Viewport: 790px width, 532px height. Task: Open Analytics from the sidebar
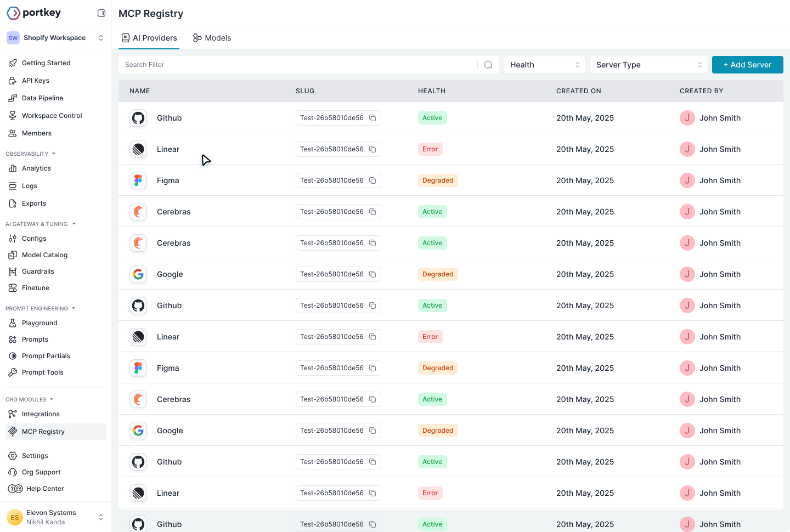pyautogui.click(x=36, y=168)
